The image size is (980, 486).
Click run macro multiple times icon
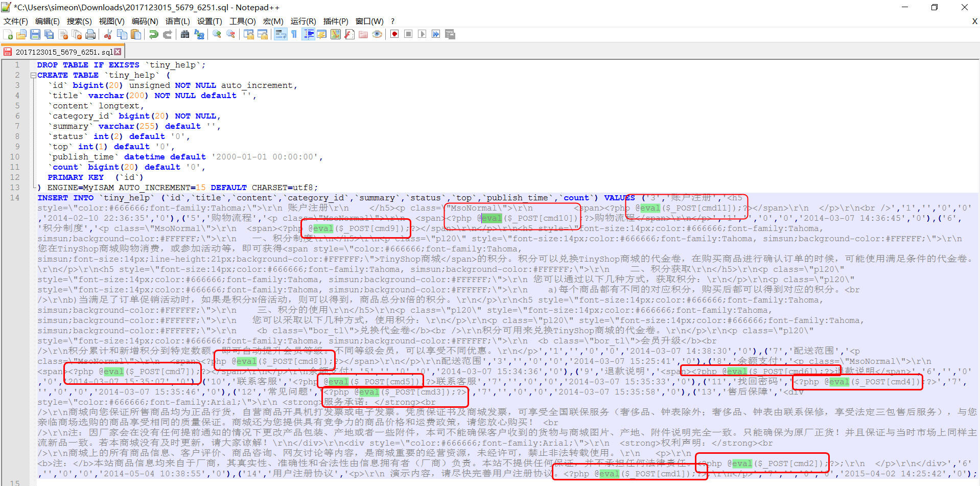coord(436,34)
